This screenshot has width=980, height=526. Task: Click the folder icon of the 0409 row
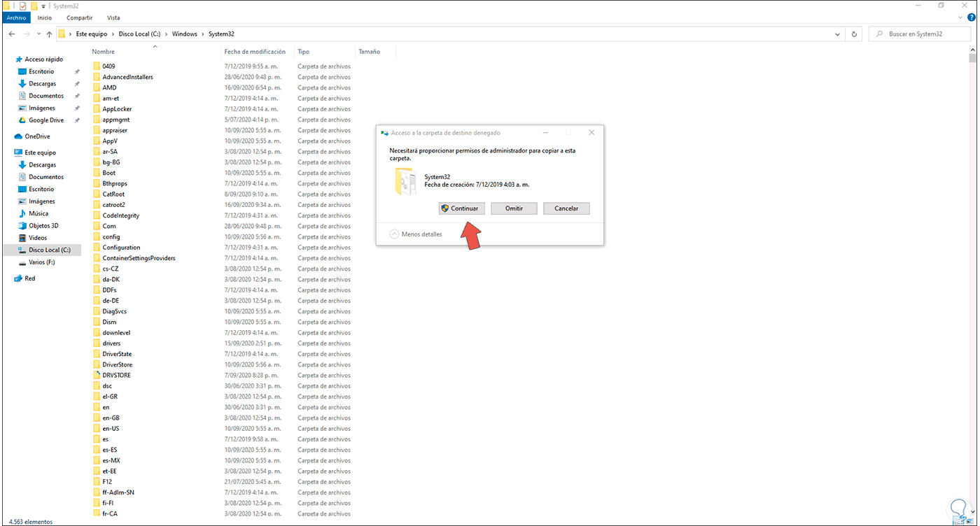(x=97, y=66)
